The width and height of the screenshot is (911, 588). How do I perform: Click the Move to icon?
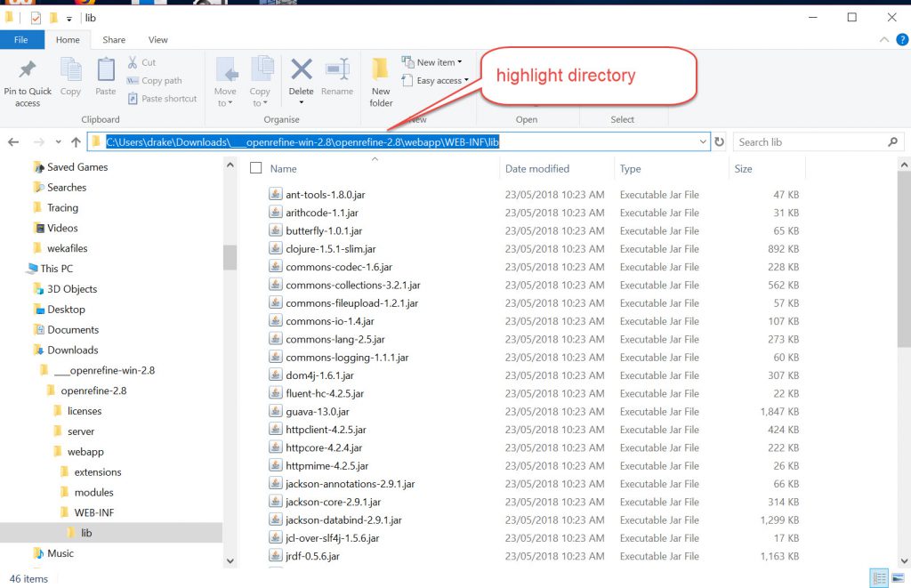226,73
